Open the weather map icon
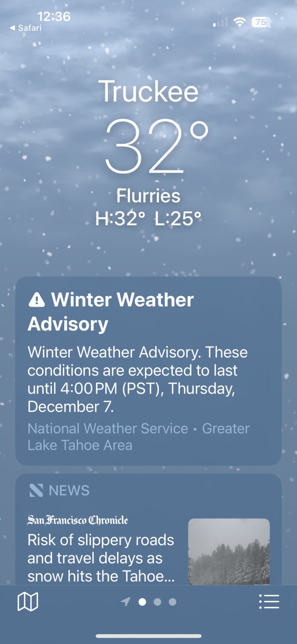Viewport: 297px width, 644px height. click(x=28, y=602)
